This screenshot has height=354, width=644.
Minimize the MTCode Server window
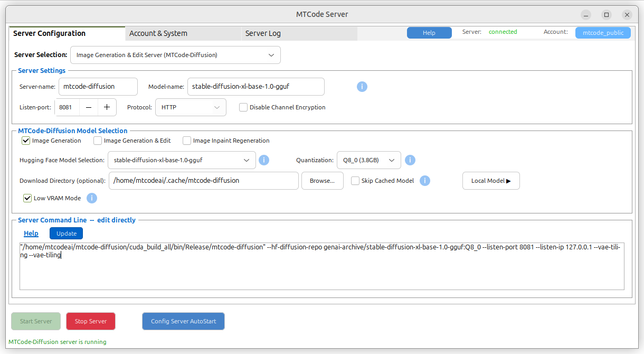(x=586, y=15)
